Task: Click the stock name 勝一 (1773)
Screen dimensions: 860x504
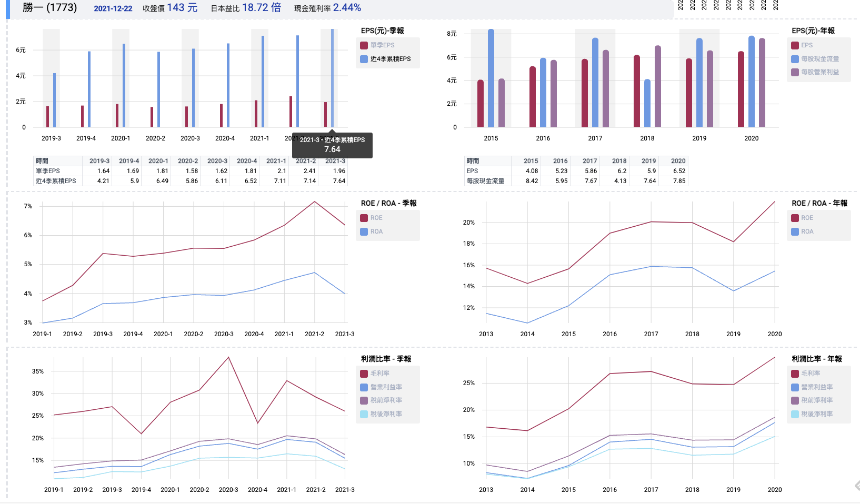Action: (50, 7)
